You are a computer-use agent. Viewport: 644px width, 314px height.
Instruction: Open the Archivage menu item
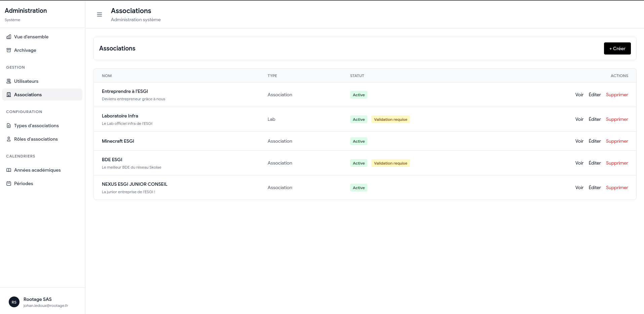click(x=25, y=50)
